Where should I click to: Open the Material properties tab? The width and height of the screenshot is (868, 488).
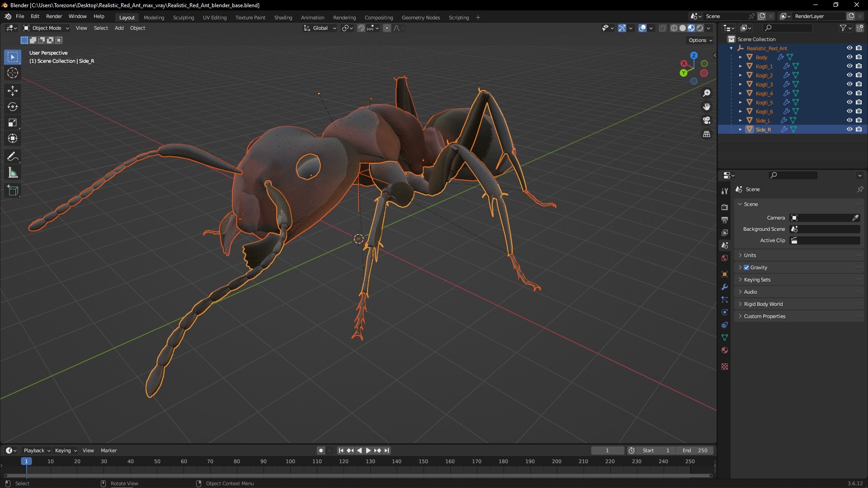(725, 350)
